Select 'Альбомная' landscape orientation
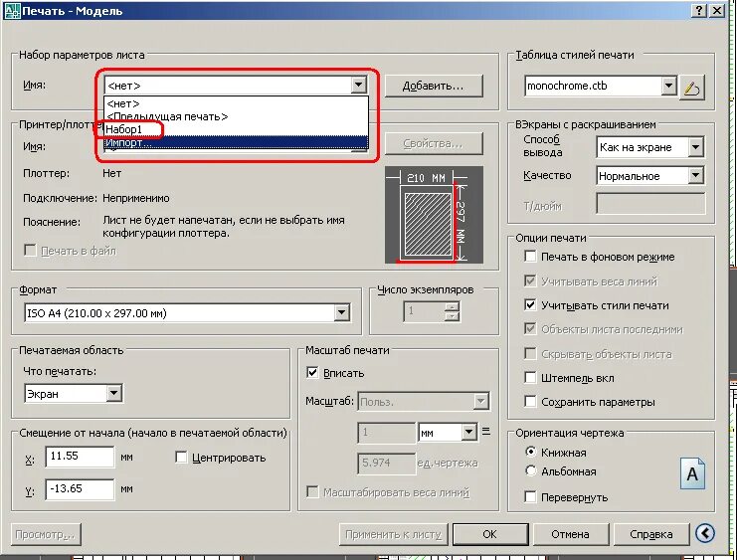 point(531,470)
